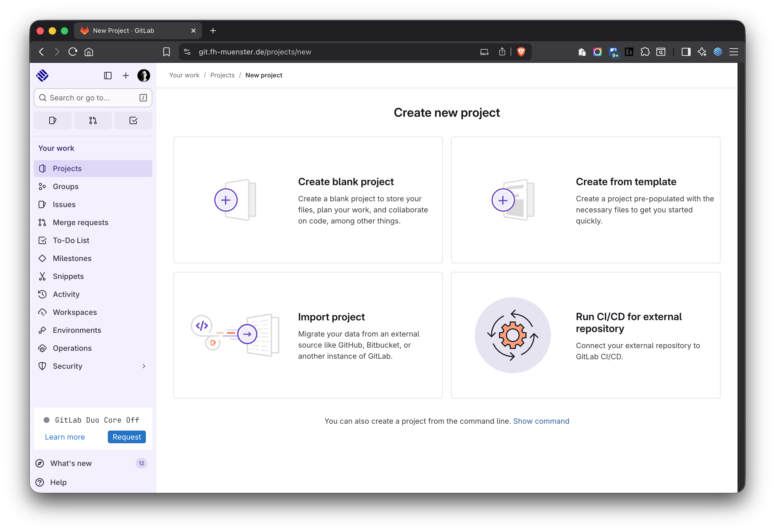Viewport: 775px width, 532px height.
Task: Open merge requests shortcut icon
Action: click(x=93, y=120)
